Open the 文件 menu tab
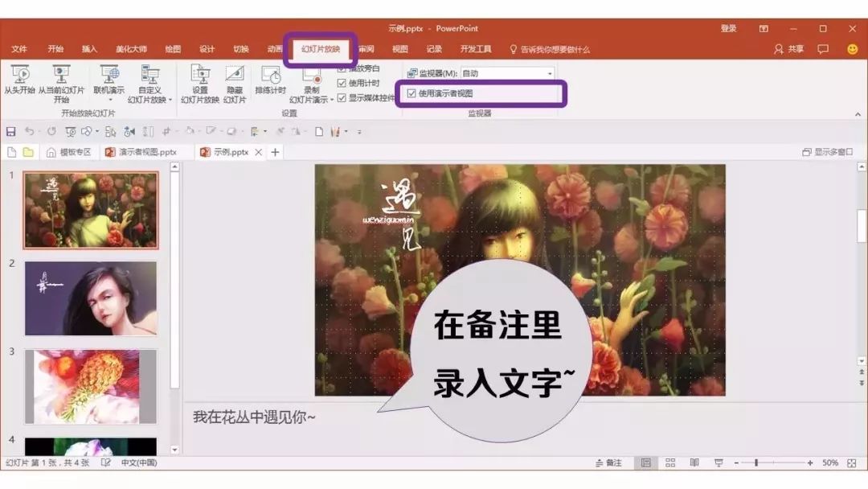Screen dimensions: 868x489 point(19,49)
